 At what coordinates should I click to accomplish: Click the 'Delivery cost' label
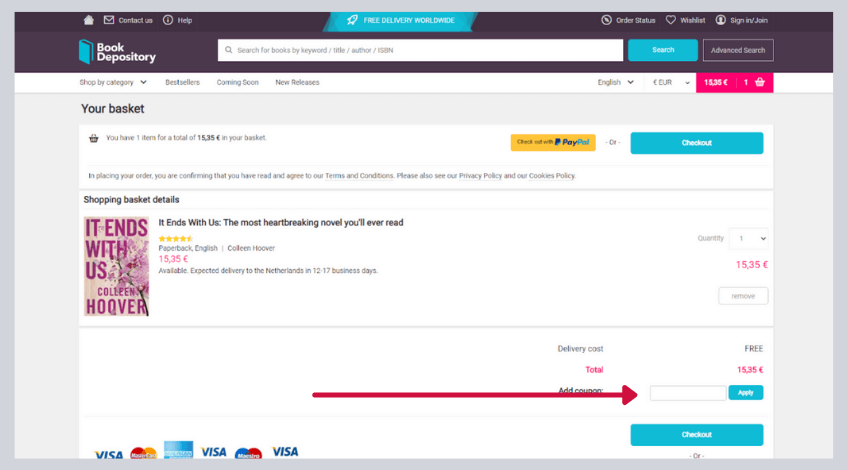point(580,348)
